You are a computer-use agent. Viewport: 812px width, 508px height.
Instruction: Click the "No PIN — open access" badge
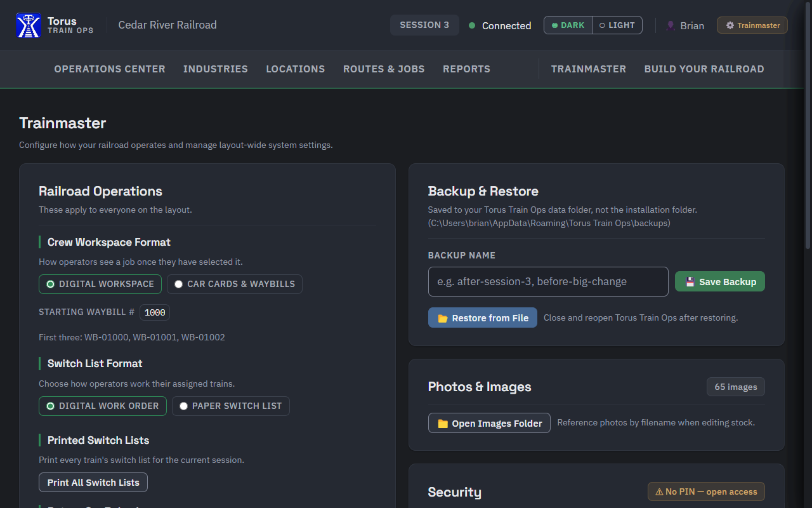coord(706,491)
